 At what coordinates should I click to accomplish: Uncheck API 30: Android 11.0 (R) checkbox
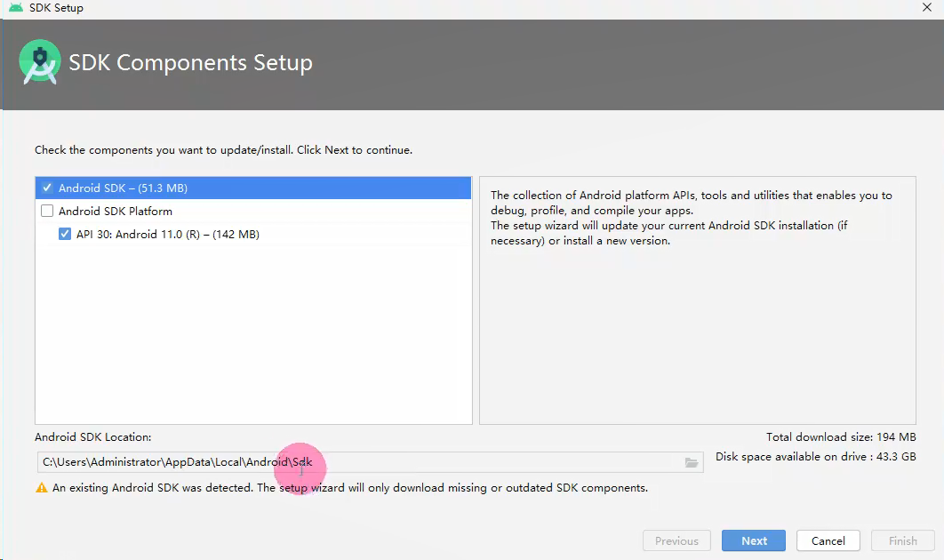point(64,235)
